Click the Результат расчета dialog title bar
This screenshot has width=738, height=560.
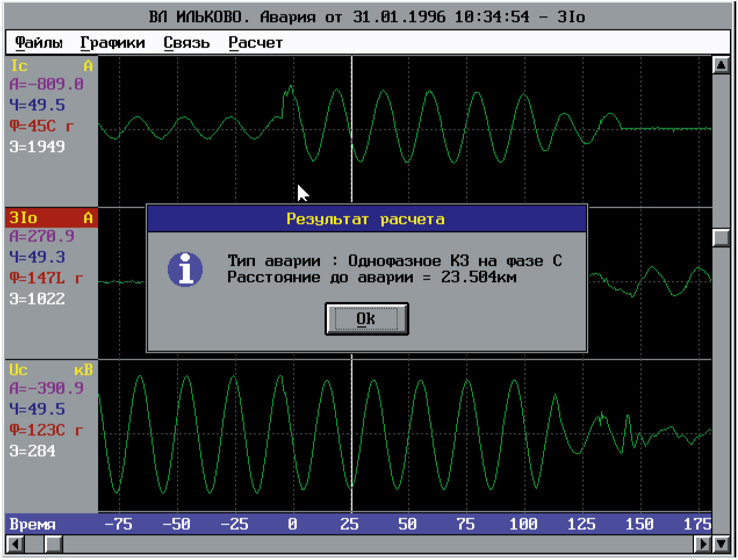(x=366, y=219)
